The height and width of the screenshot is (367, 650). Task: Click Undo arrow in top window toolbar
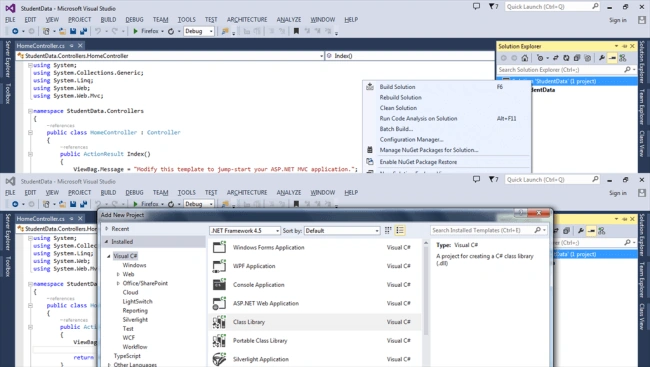(x=98, y=31)
